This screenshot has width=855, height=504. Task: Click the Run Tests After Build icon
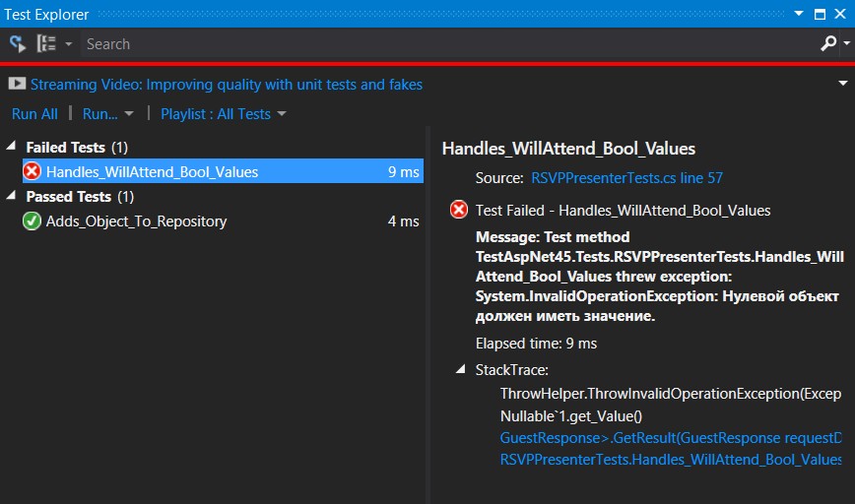(18, 43)
